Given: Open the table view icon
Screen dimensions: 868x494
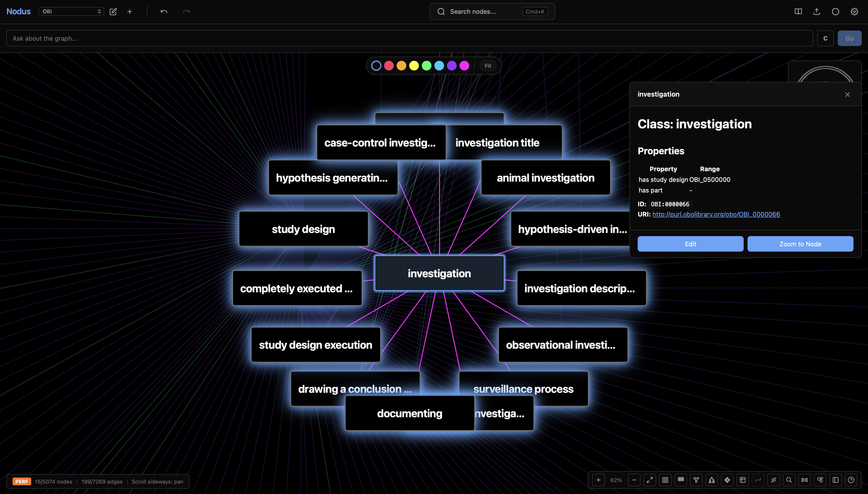Looking at the screenshot, I should 743,480.
